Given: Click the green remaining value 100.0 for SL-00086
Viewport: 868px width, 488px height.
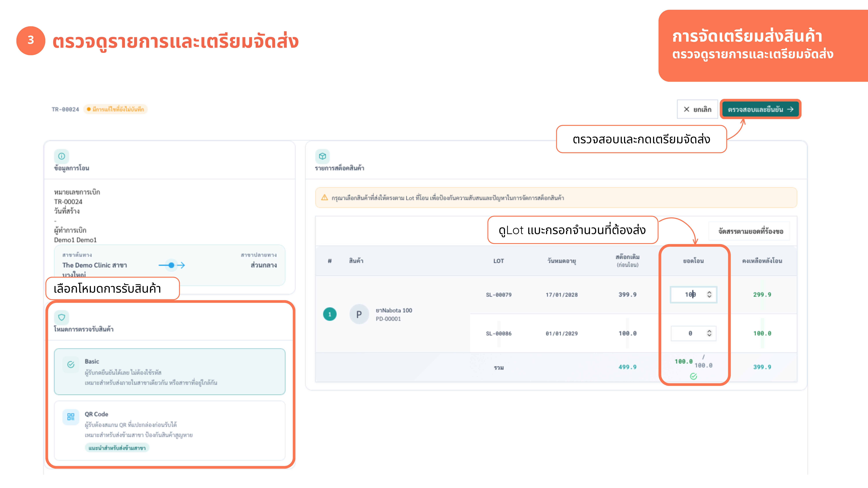Looking at the screenshot, I should click(762, 333).
